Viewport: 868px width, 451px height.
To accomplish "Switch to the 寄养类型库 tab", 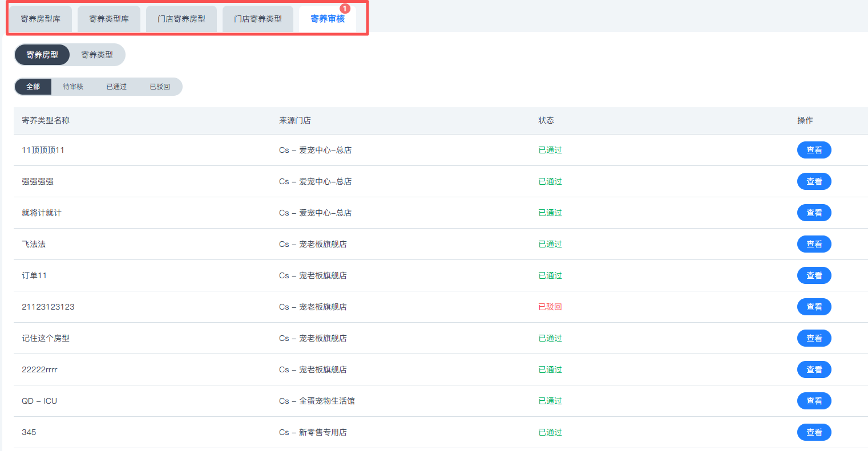I will click(109, 19).
